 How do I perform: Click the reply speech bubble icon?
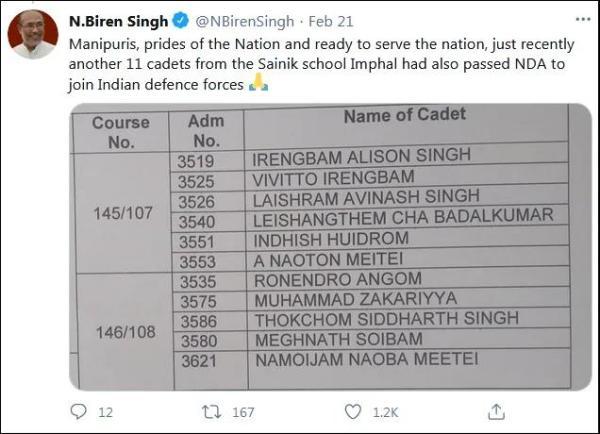tap(79, 412)
